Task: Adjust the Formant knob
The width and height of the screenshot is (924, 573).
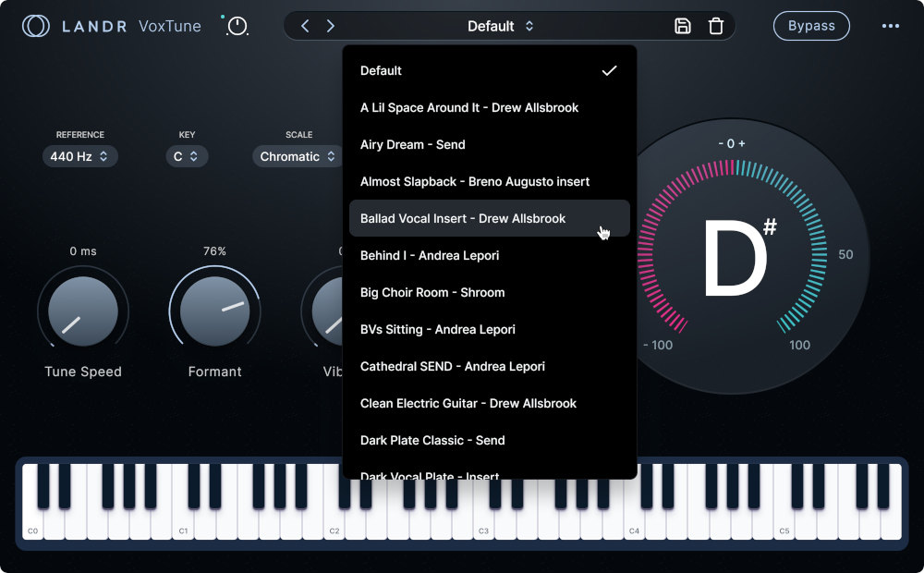Action: 214,309
